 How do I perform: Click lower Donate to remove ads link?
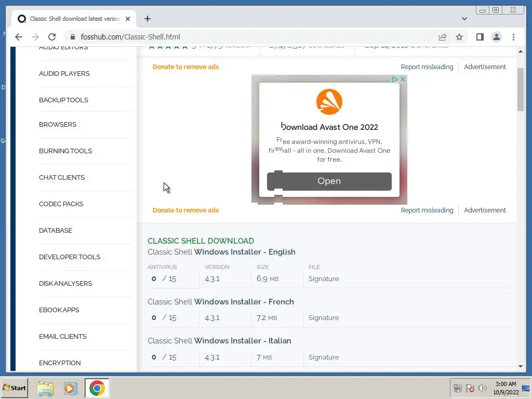pyautogui.click(x=185, y=210)
